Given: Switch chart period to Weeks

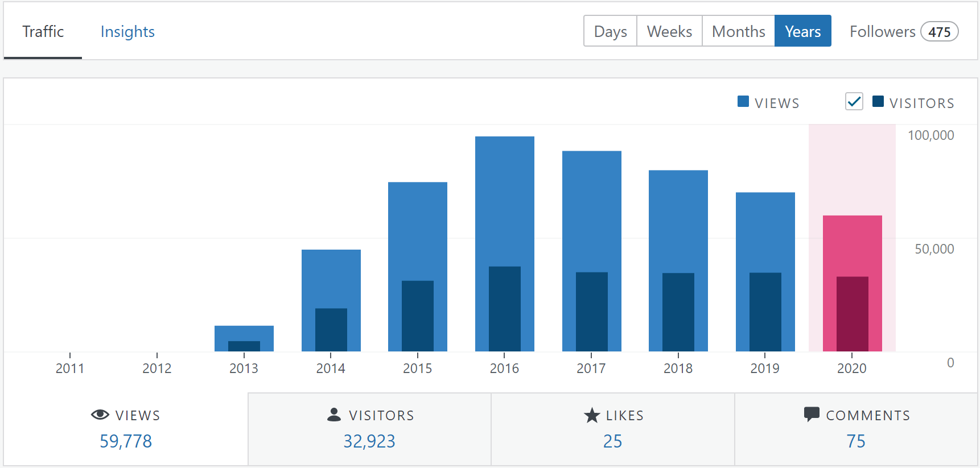Looking at the screenshot, I should pos(669,31).
